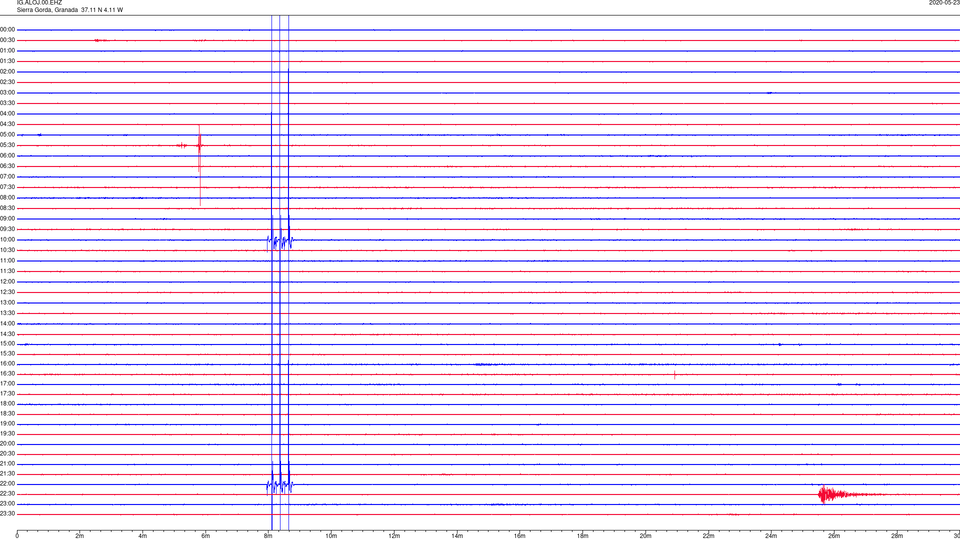Viewport: 960px width, 540px height.
Task: Click the 09:00 time label
Action: point(7,219)
